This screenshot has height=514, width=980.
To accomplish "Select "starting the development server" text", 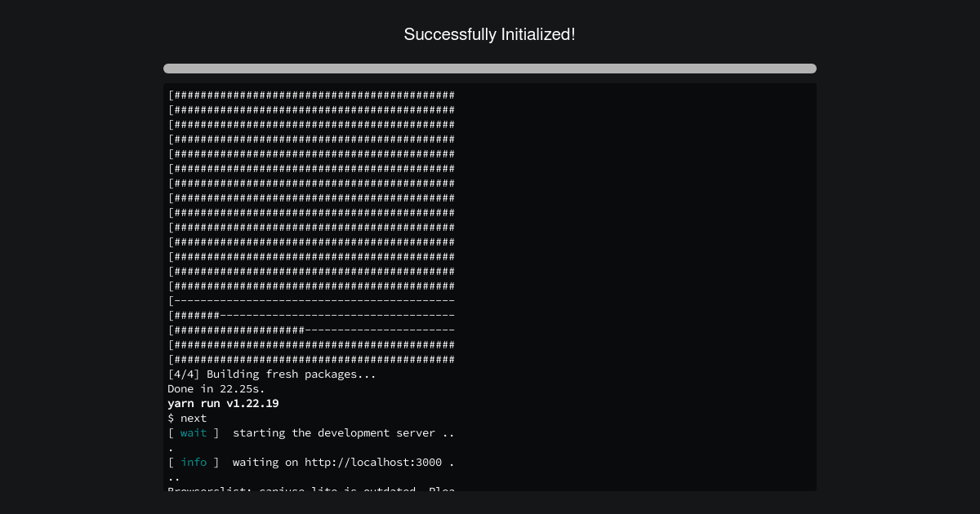I will (334, 433).
